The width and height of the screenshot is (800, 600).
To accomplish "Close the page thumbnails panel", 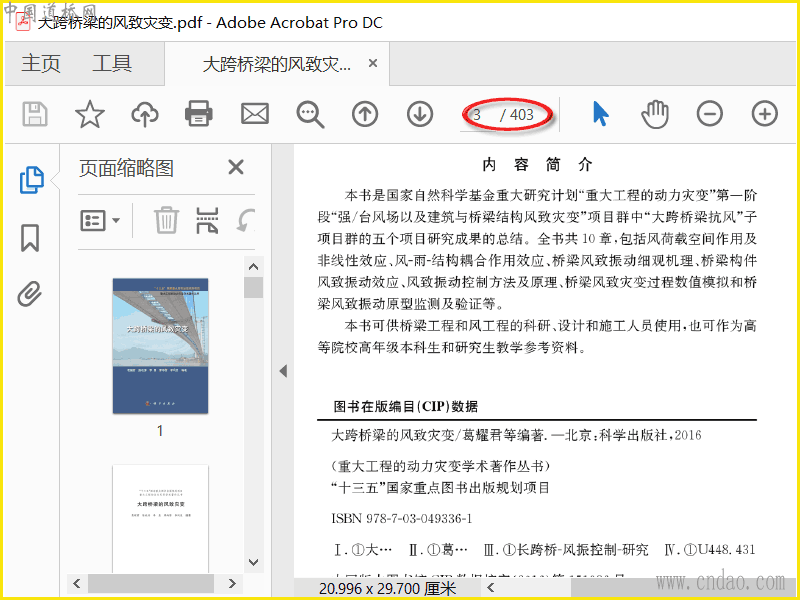I will click(236, 167).
